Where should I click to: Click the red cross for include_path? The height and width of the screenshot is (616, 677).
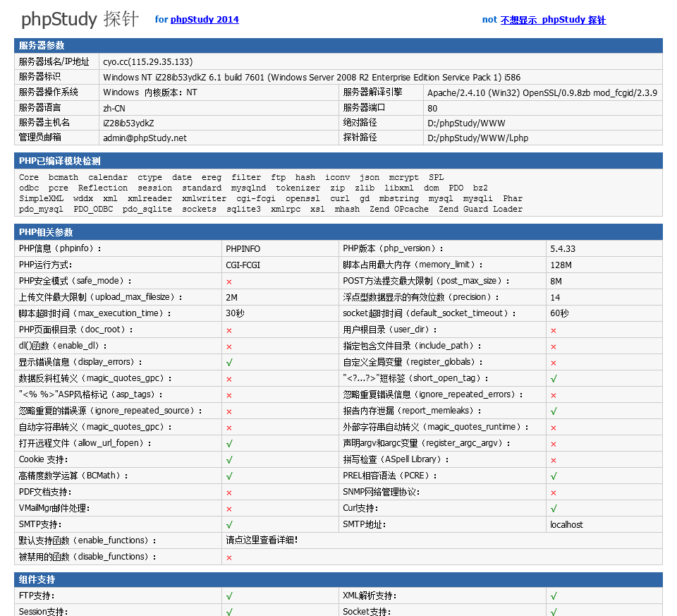554,347
